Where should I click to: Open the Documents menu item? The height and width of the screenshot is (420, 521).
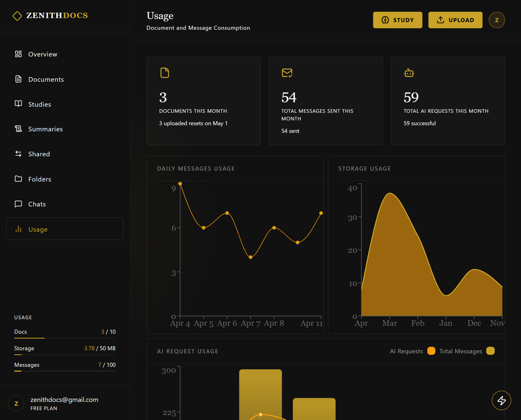[46, 79]
